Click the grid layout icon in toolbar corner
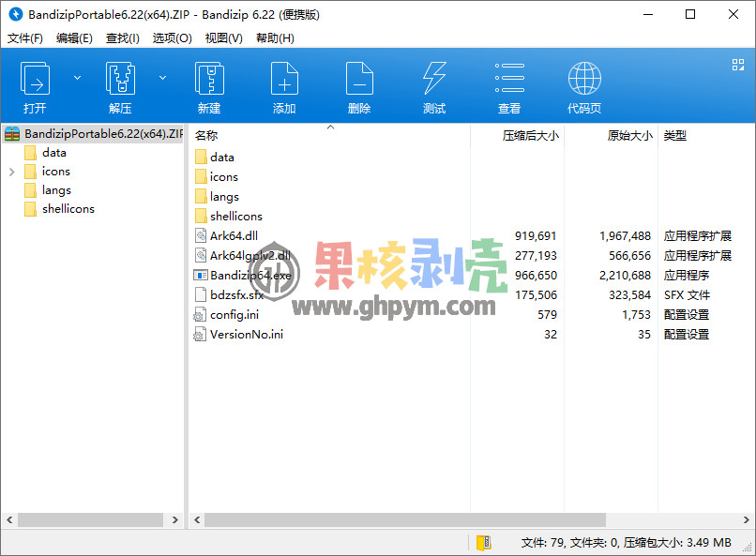Viewport: 756px width, 556px height. (737, 65)
